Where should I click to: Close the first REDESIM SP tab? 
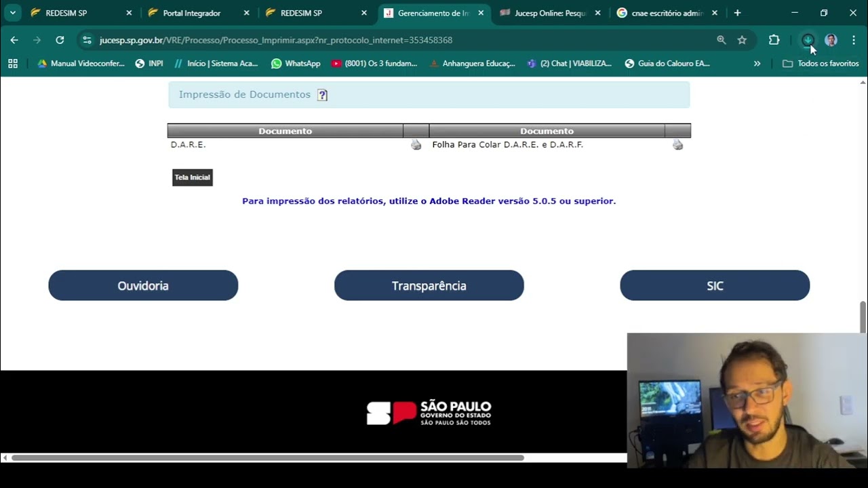pyautogui.click(x=129, y=13)
